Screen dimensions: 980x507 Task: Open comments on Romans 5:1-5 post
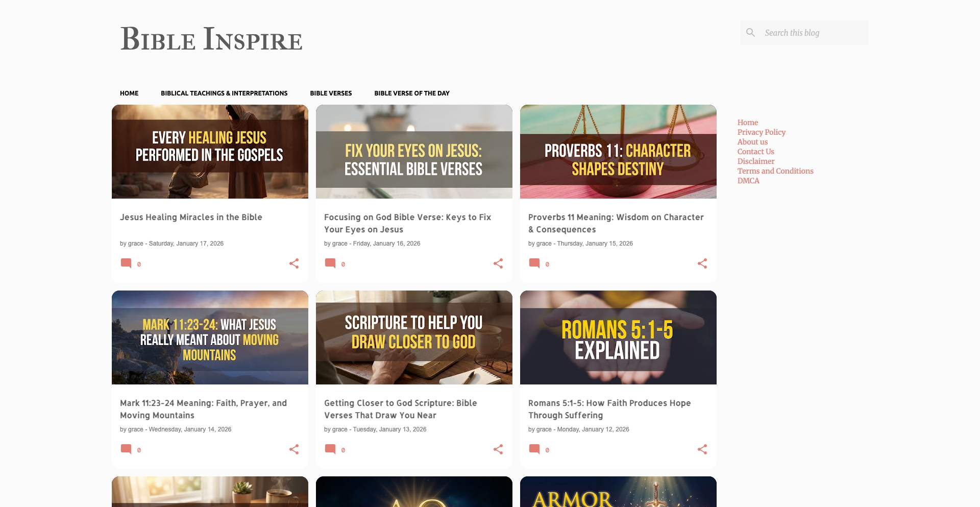point(535,449)
